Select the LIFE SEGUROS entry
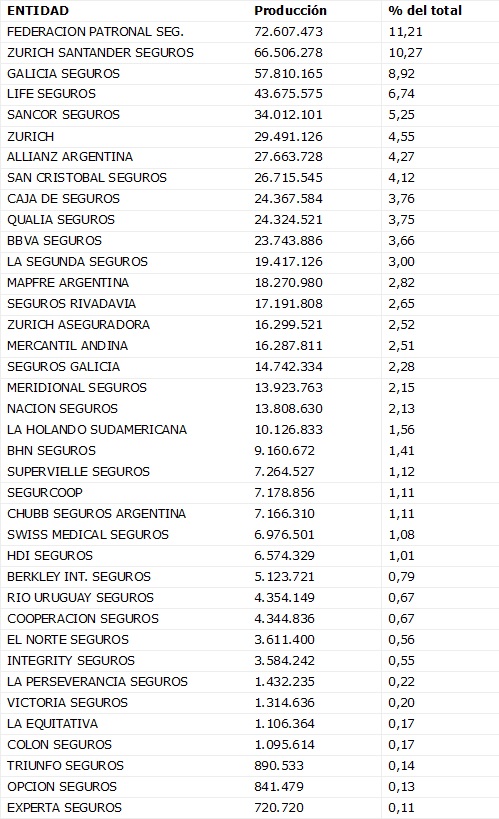 coord(51,94)
